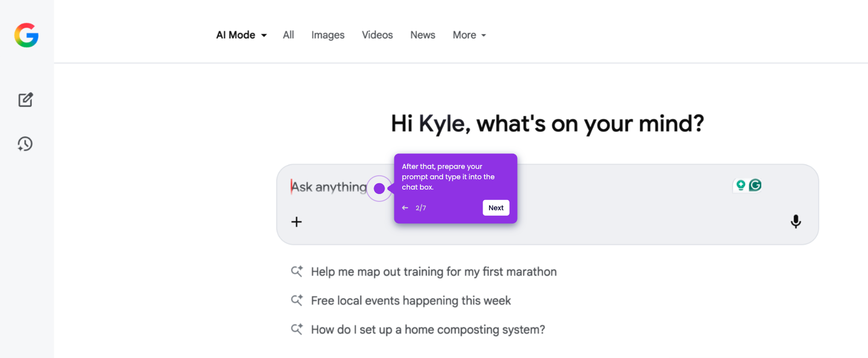The image size is (868, 358).
Task: Expand the More menu
Action: tap(469, 35)
